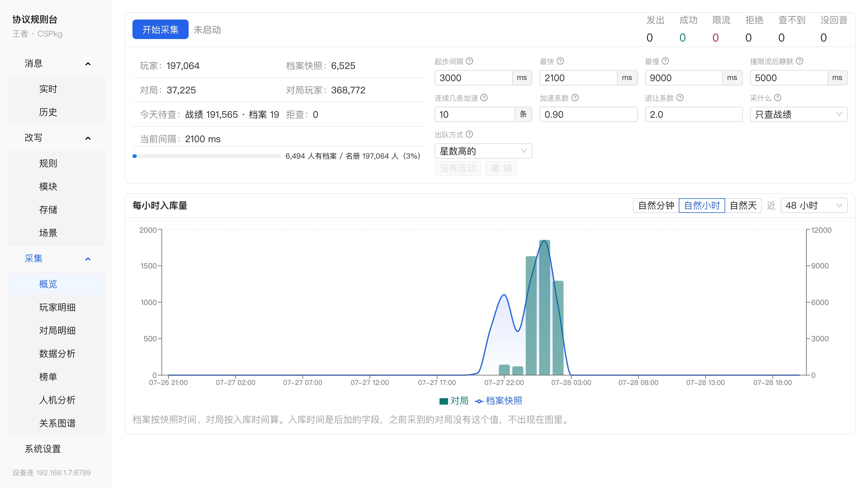Go to 规则 under 改写
868x488 pixels.
pyautogui.click(x=56, y=163)
